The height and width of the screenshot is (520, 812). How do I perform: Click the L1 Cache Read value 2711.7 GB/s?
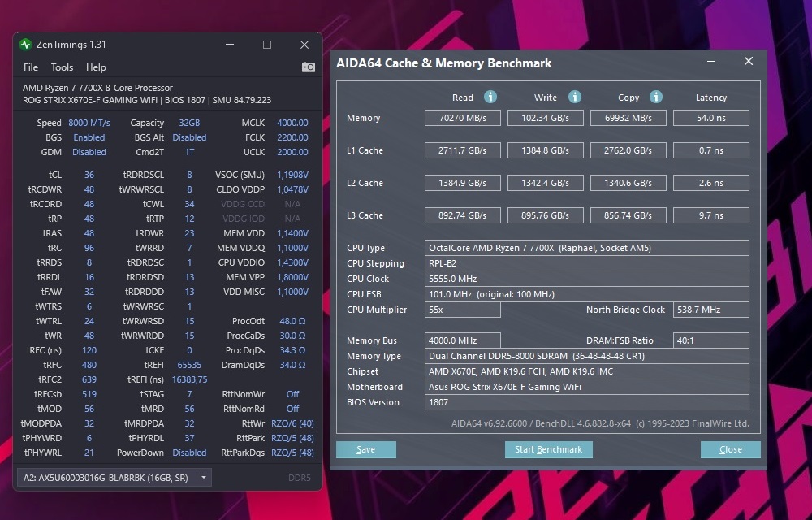click(x=463, y=150)
